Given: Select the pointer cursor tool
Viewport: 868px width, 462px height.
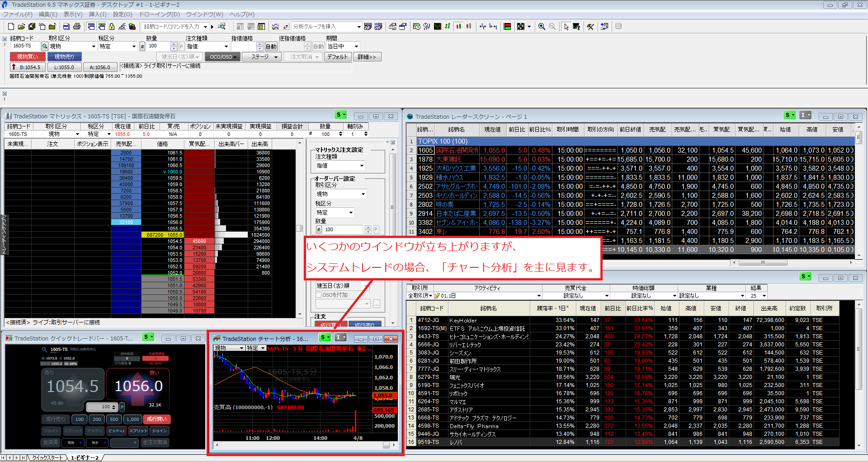Looking at the screenshot, I should coord(566,26).
